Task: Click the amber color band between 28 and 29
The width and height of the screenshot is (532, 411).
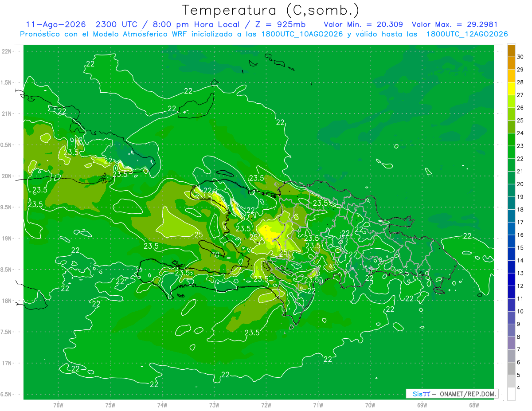Action: coord(511,76)
